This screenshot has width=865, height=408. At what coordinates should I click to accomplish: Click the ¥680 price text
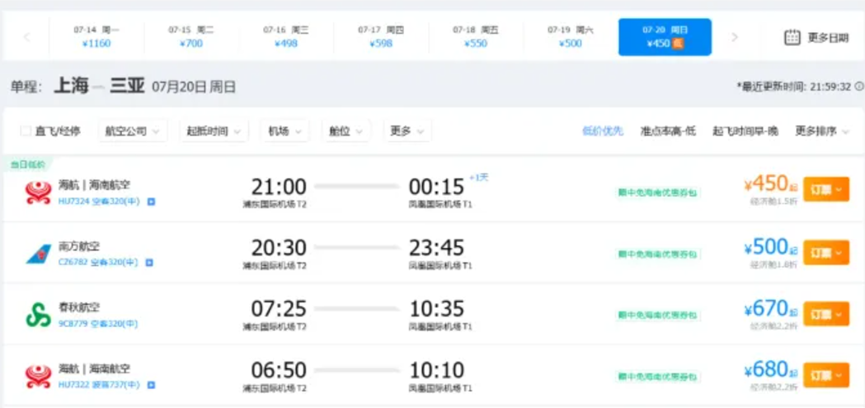coord(770,369)
